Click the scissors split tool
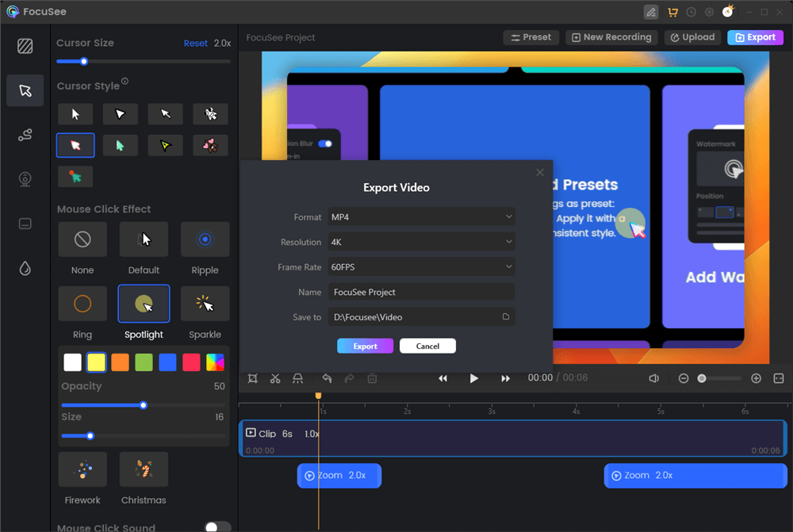This screenshot has height=532, width=793. 275,378
